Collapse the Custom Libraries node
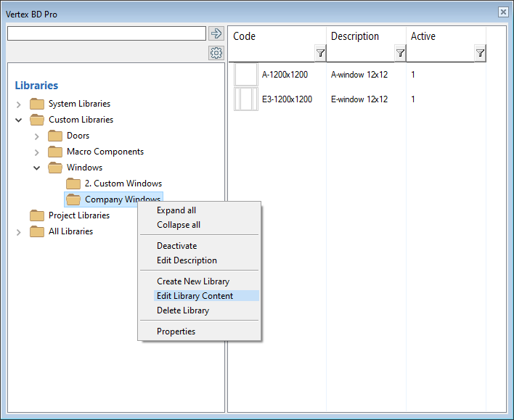This screenshot has height=420, width=514. [19, 120]
